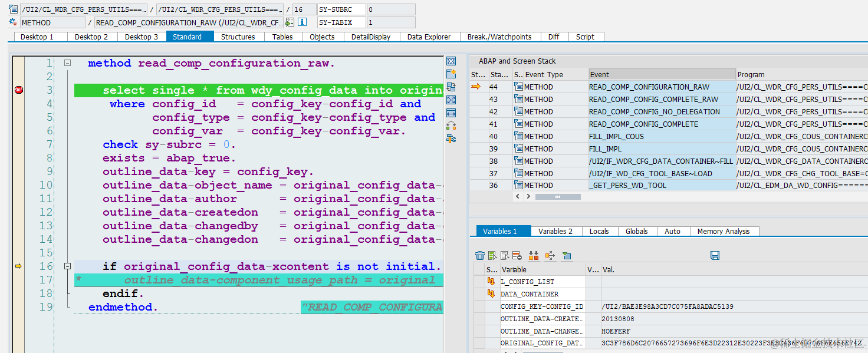
Task: Click the second icon in the variables toolbar
Action: [x=492, y=255]
